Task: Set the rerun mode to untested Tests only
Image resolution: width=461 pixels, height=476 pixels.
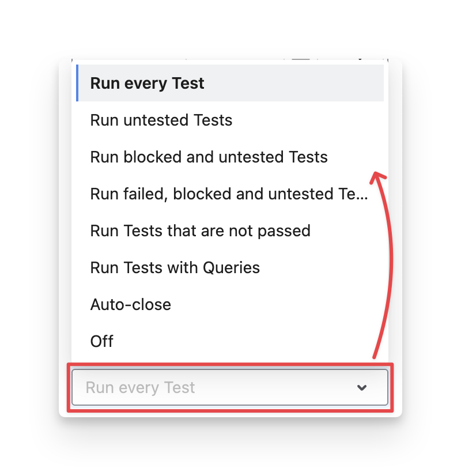Action: 161,120
